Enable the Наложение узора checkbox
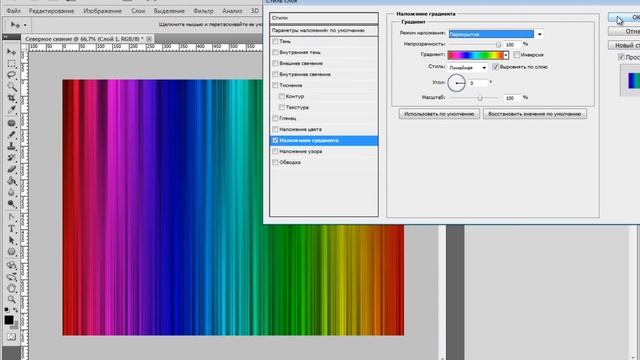 coord(276,151)
